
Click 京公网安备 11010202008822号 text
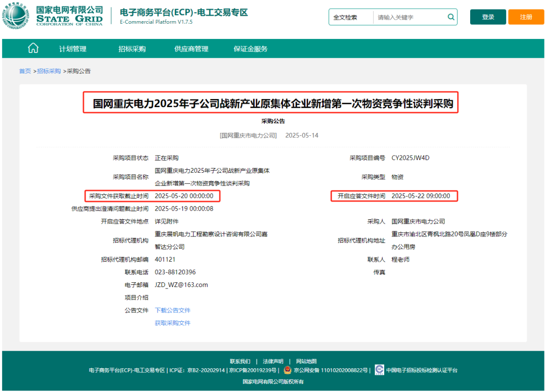(331, 370)
